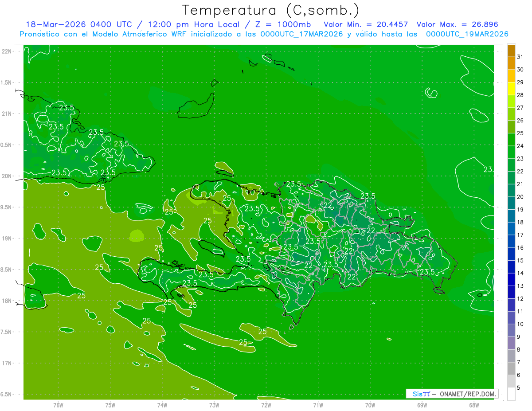532x411 pixels.
Task: Click the legend label '8'
Action: pos(519,349)
